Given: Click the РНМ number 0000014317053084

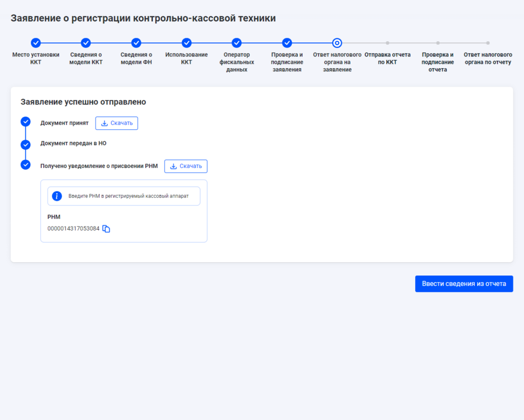Looking at the screenshot, I should pos(73,228).
